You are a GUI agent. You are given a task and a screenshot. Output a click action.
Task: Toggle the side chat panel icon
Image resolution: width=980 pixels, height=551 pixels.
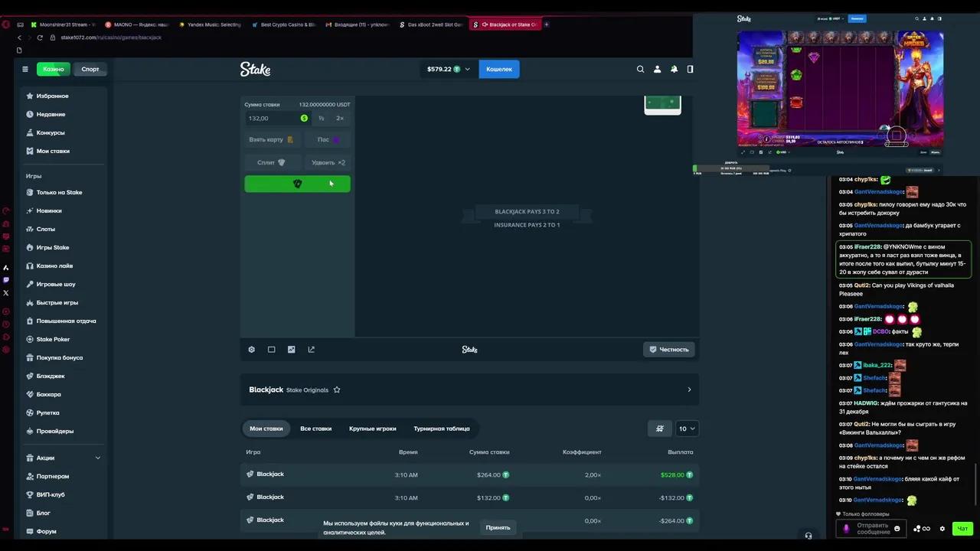[690, 69]
